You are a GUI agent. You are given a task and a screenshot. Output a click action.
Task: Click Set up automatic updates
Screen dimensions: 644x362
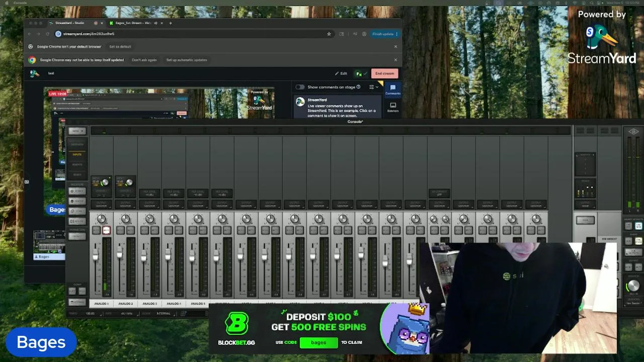[x=187, y=60]
